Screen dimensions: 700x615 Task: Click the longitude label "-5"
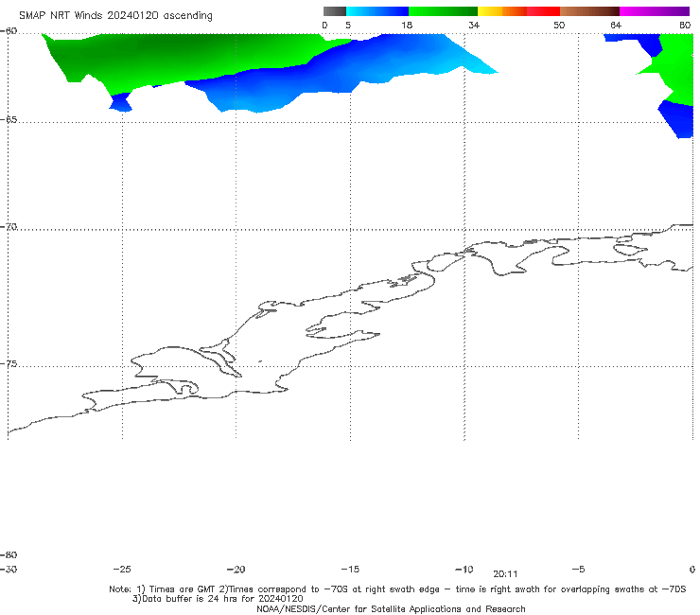pyautogui.click(x=578, y=570)
